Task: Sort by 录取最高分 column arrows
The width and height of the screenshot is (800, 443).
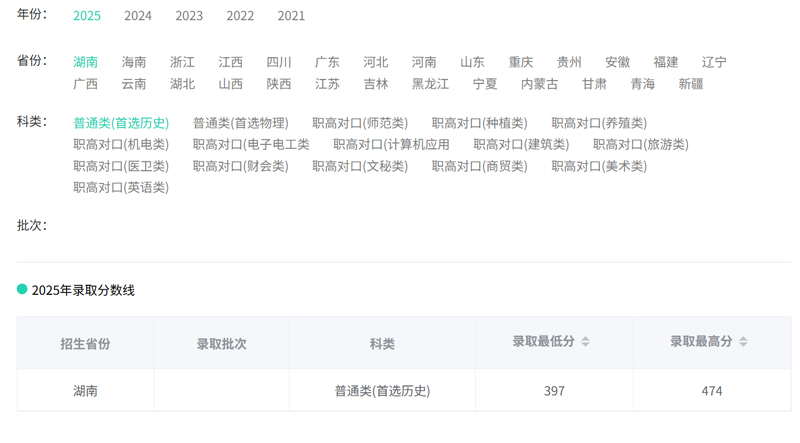Action: pos(742,342)
